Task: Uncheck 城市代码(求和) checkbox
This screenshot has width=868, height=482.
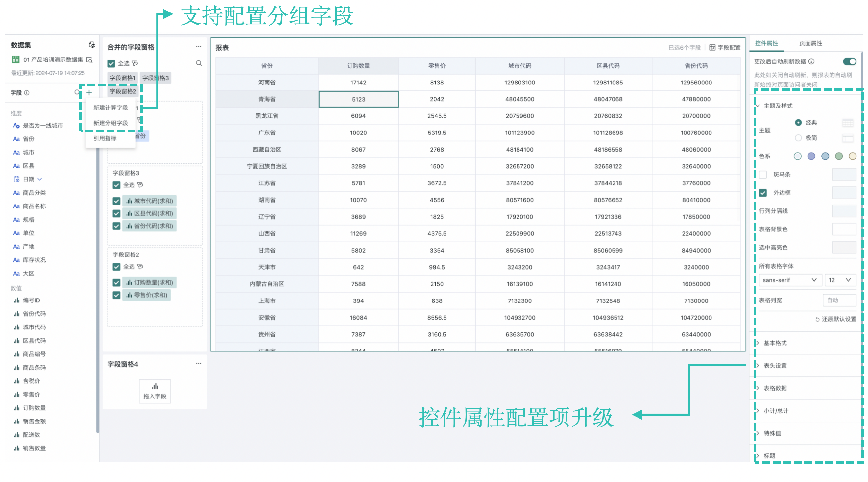Action: point(117,201)
